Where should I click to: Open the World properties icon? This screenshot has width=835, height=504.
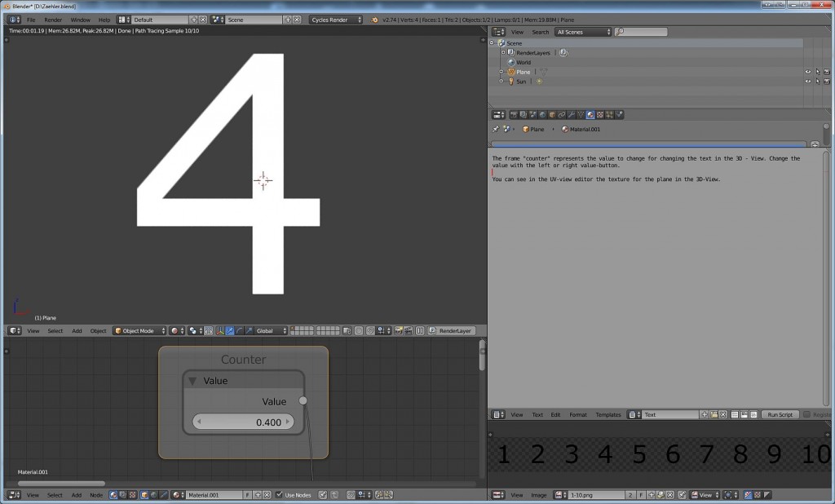click(x=542, y=114)
